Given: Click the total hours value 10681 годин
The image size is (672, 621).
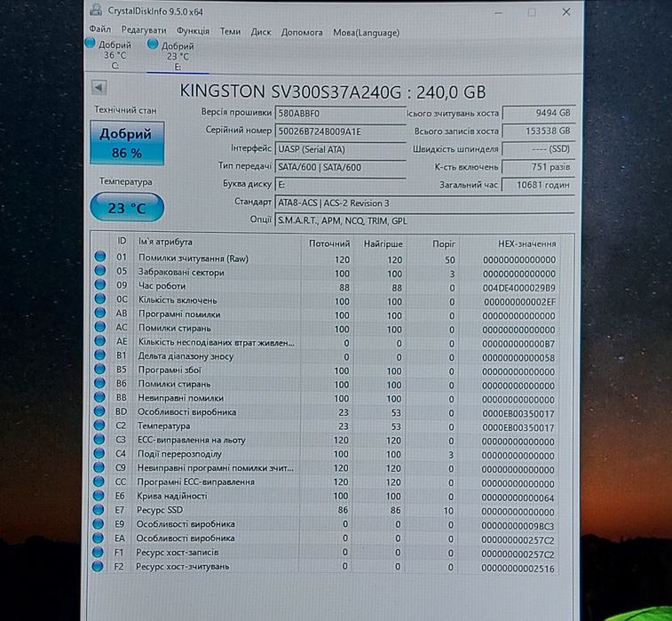Looking at the screenshot, I should coord(538,185).
